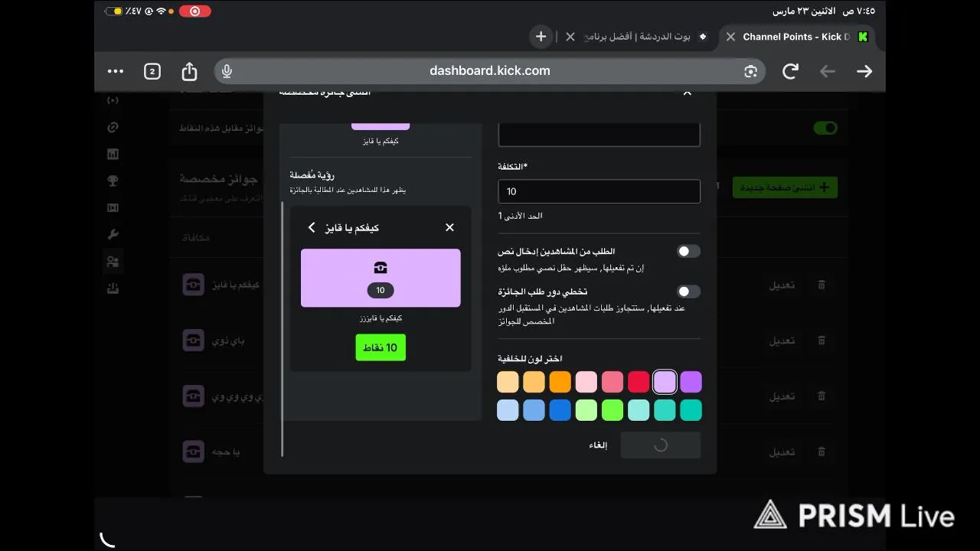Select the pale peach background color
Screen dimensions: 980x551
(x=508, y=382)
